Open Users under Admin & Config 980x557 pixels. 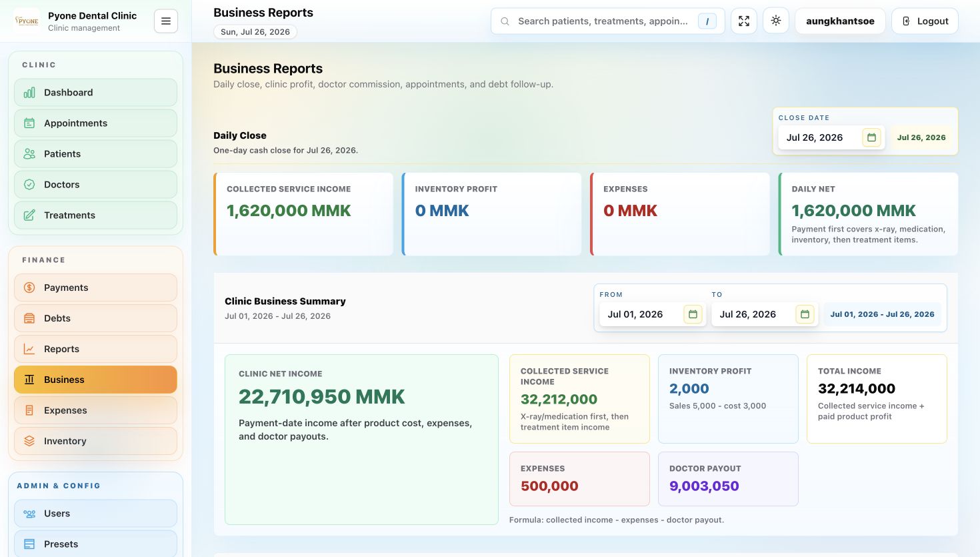tap(95, 514)
